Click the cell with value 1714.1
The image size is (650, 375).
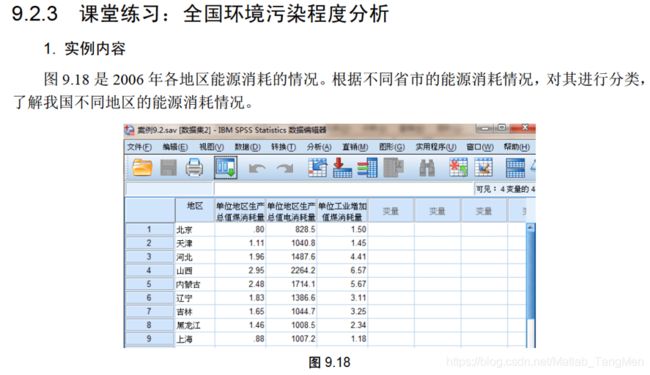point(291,284)
